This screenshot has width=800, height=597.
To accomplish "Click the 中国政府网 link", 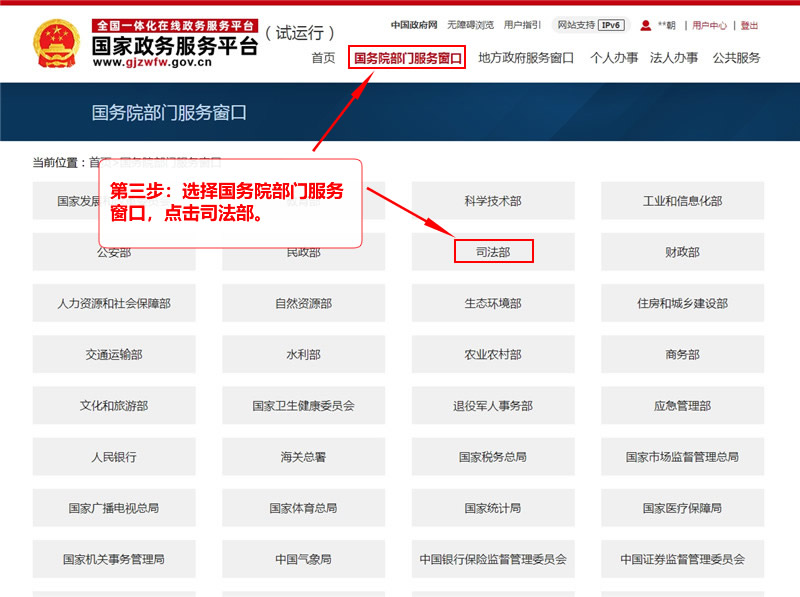I will 413,25.
